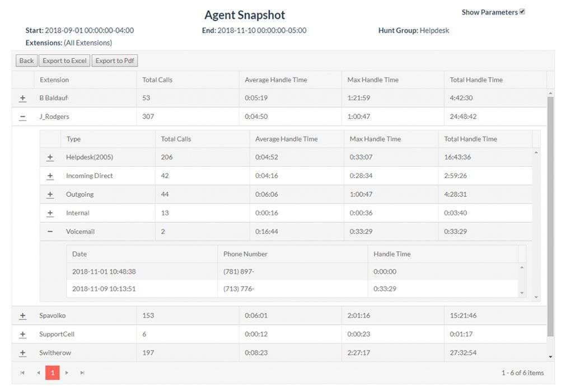The image size is (566, 392).
Task: Go to first page in pager
Action: coord(22,372)
